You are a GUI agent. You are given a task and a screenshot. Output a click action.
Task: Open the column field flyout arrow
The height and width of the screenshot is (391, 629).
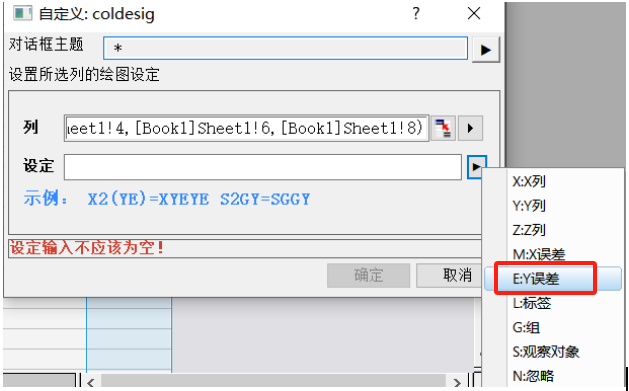[x=470, y=128]
